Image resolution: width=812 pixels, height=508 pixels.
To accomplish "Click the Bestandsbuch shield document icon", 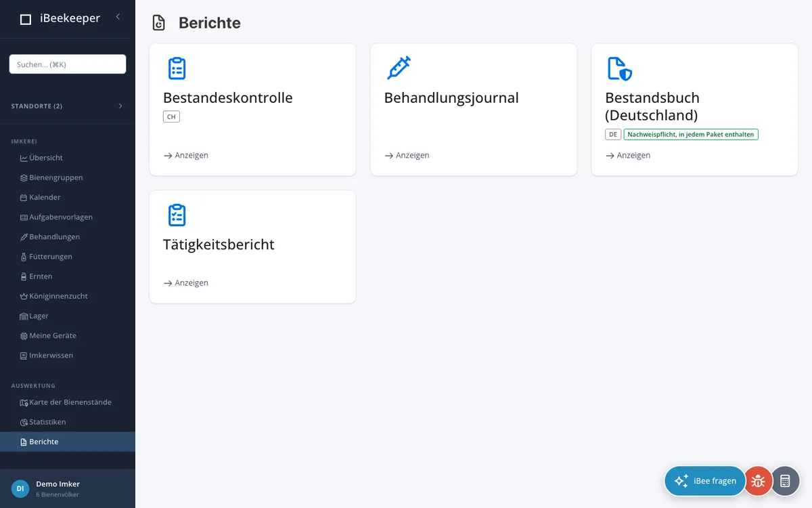I will pyautogui.click(x=619, y=68).
